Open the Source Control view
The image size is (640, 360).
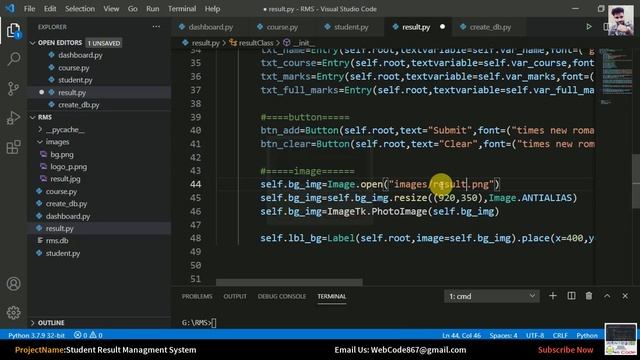[13, 89]
